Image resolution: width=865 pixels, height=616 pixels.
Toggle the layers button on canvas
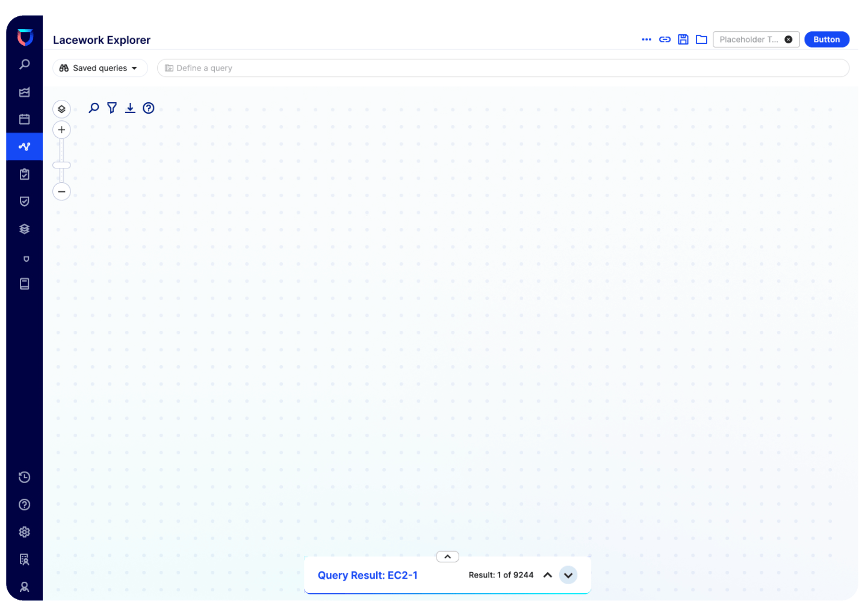(x=61, y=109)
